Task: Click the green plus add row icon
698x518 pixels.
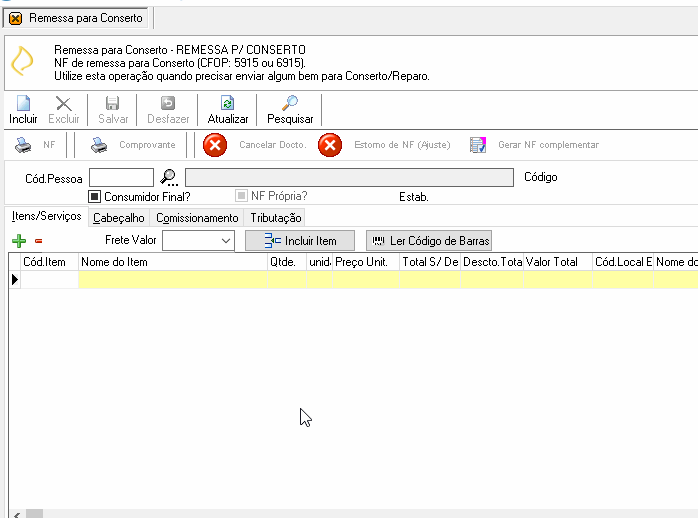Action: [x=19, y=241]
